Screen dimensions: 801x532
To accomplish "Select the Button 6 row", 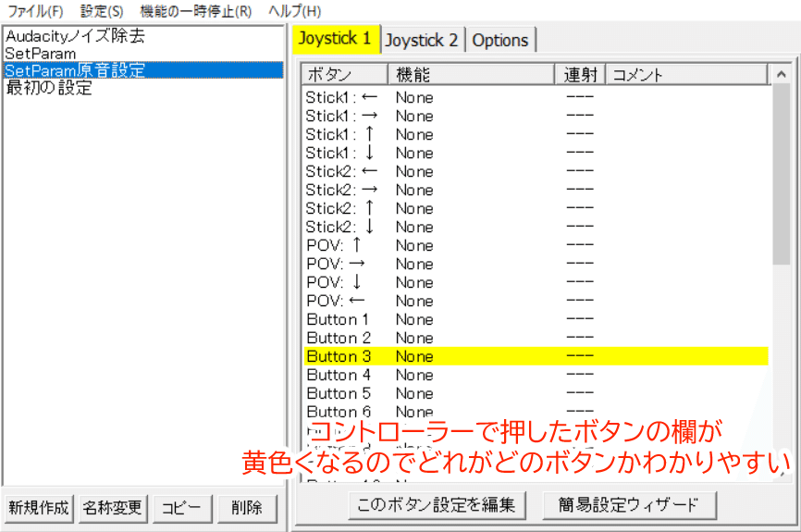I will click(x=536, y=412).
